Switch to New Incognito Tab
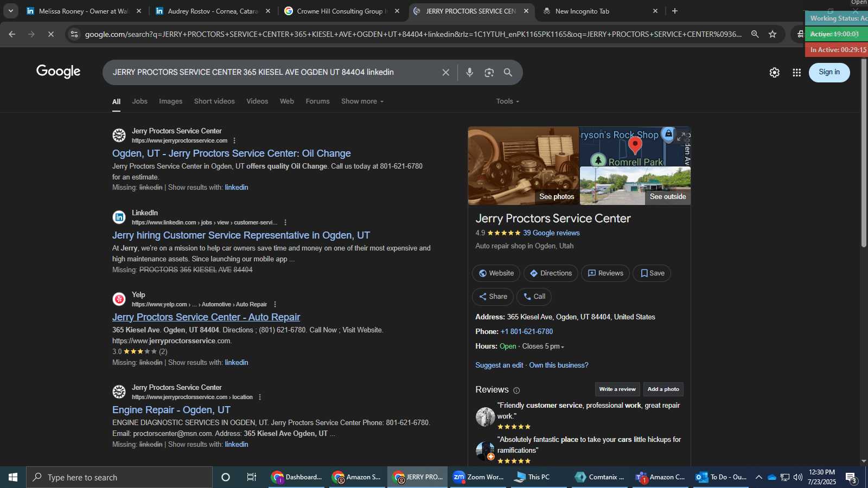Viewport: 868px width, 488px height. point(600,11)
